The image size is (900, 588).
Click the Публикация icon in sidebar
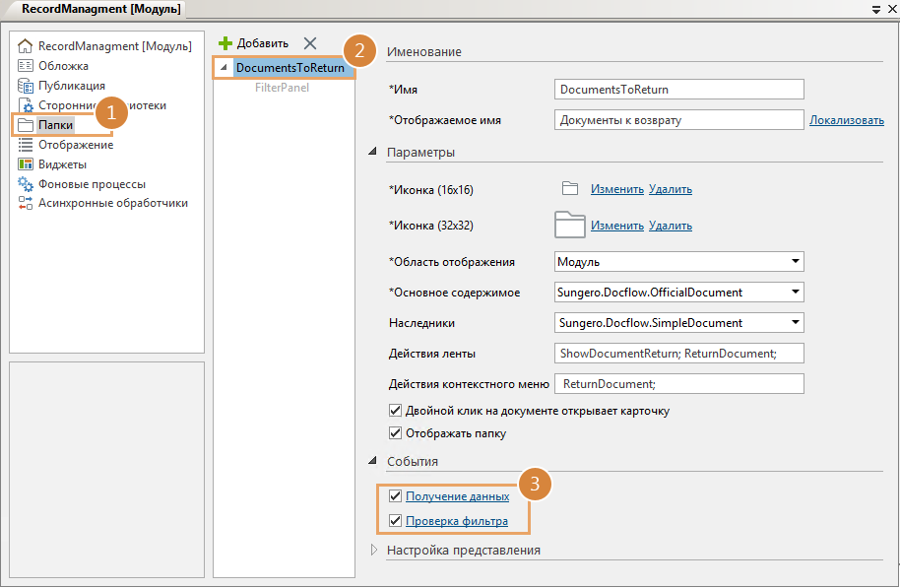[x=26, y=86]
